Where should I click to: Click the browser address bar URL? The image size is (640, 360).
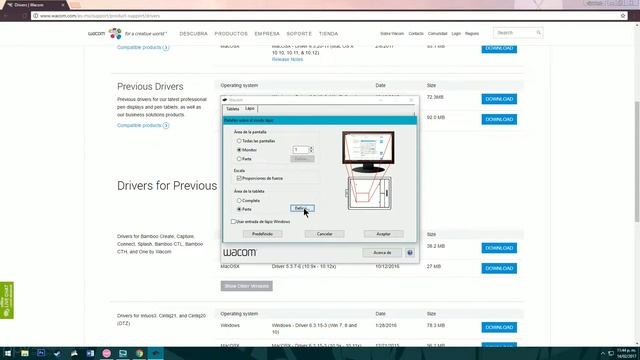[x=100, y=16]
